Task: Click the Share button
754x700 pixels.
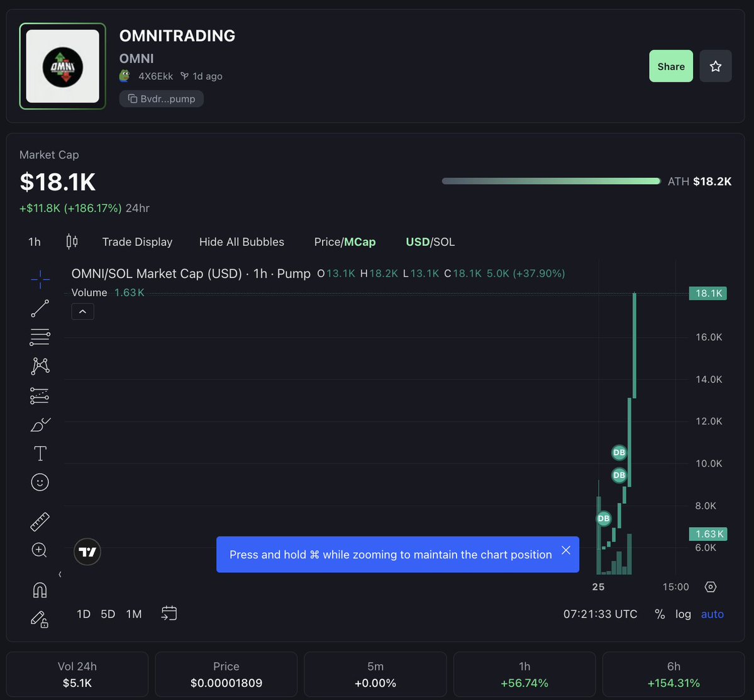Action: 671,66
